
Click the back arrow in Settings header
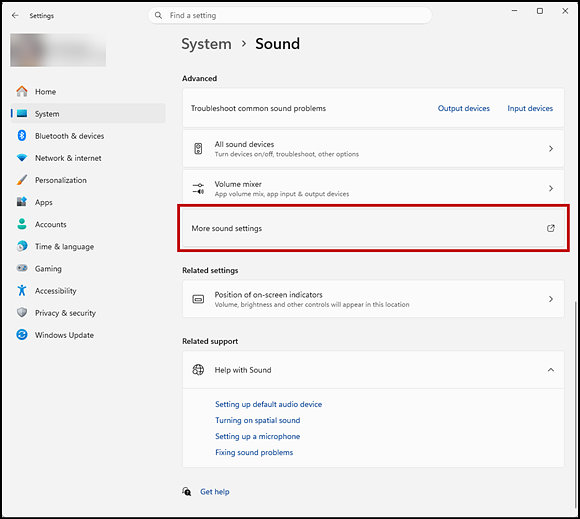15,16
